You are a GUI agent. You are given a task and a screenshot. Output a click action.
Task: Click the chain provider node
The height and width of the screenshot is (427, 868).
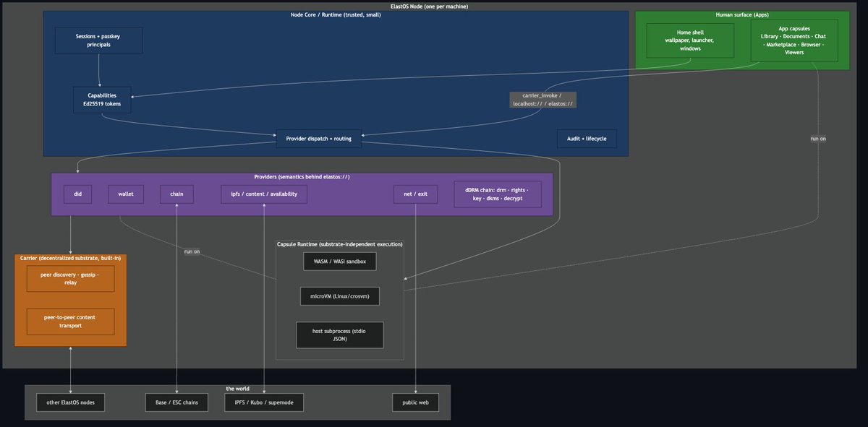pyautogui.click(x=176, y=194)
